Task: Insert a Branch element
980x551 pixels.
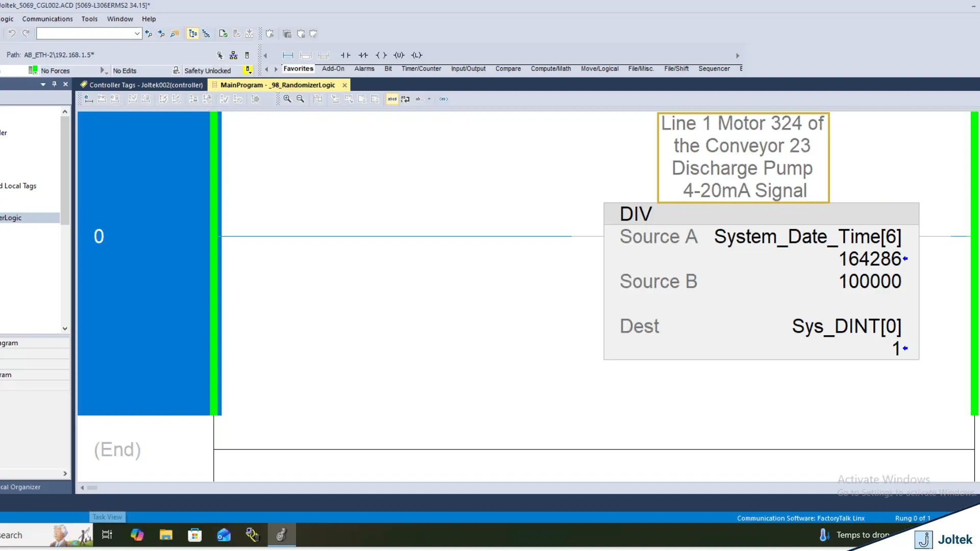Action: click(305, 55)
